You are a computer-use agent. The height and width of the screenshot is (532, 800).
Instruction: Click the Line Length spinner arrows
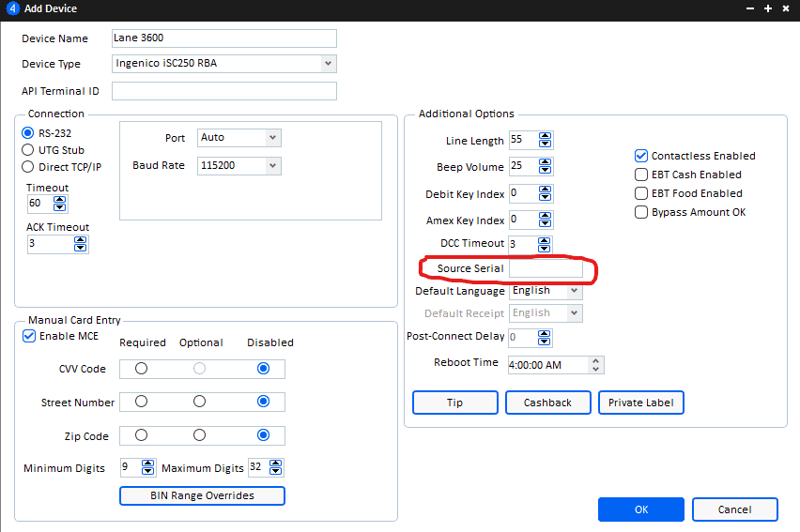[546, 141]
